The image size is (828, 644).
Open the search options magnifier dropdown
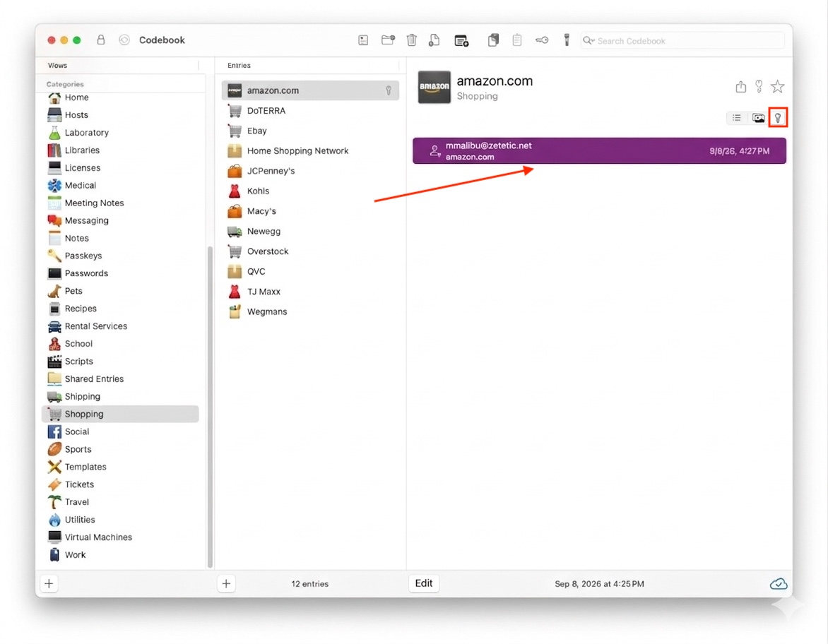point(589,41)
